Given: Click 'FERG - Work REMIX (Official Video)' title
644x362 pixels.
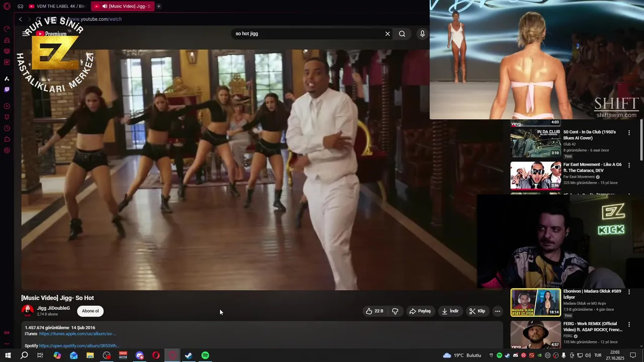Looking at the screenshot, I should (x=593, y=327).
